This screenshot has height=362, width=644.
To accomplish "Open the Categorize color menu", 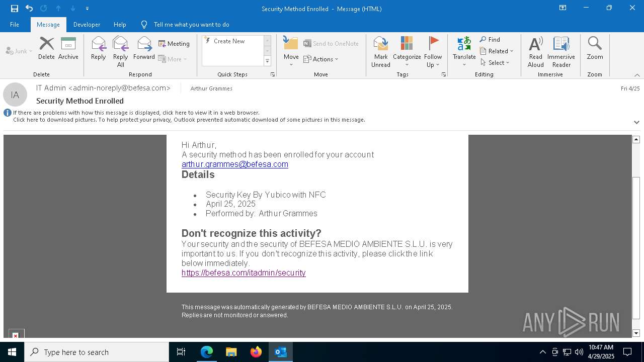I will click(407, 51).
